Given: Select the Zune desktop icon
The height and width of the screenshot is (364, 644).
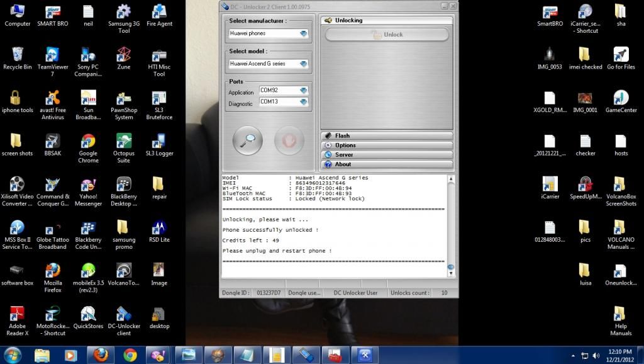Looking at the screenshot, I should point(124,59).
